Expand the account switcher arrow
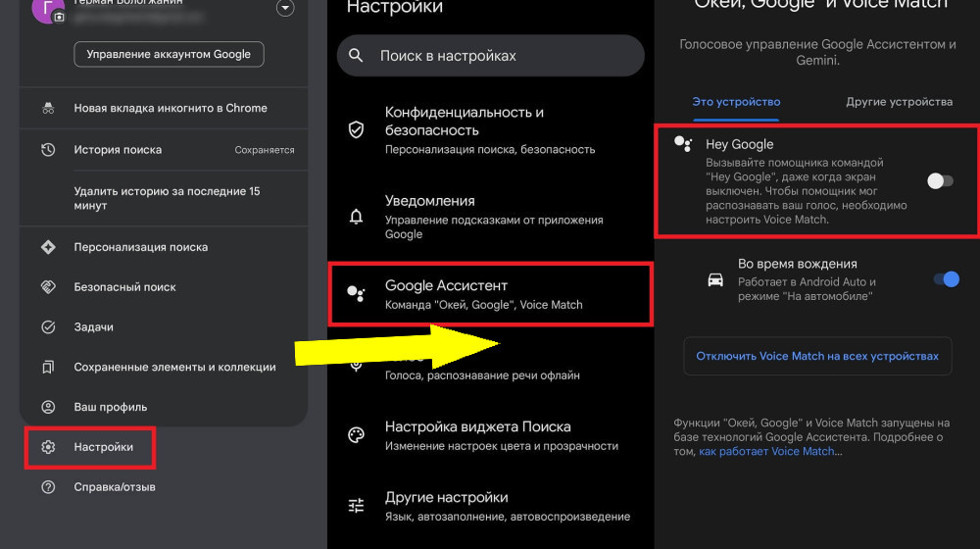Screen dimensions: 980x549 pyautogui.click(x=285, y=8)
